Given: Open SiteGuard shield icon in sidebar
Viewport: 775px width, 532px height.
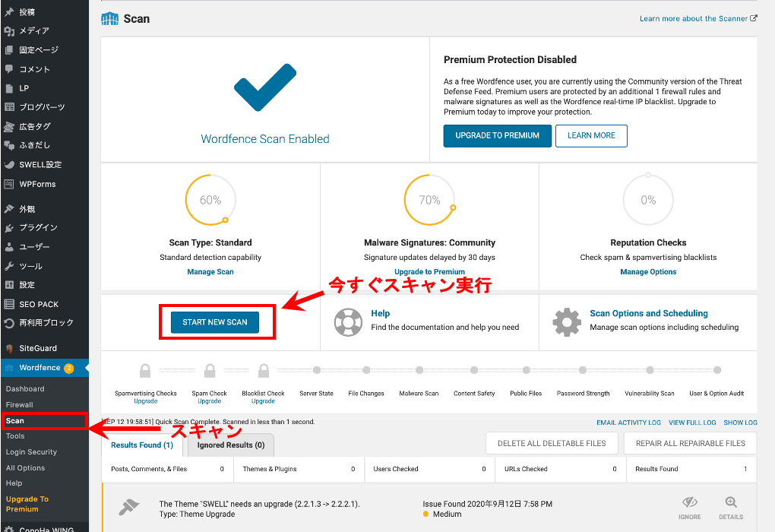Looking at the screenshot, I should 9,348.
